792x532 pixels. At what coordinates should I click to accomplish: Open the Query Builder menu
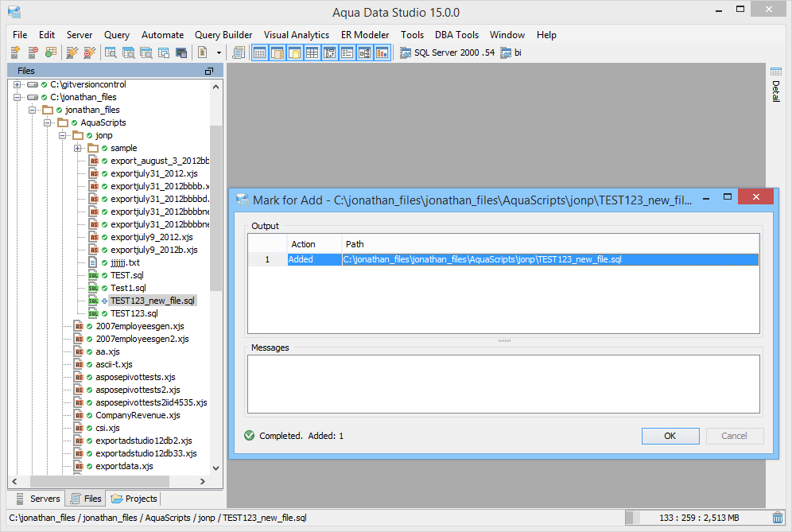(223, 35)
